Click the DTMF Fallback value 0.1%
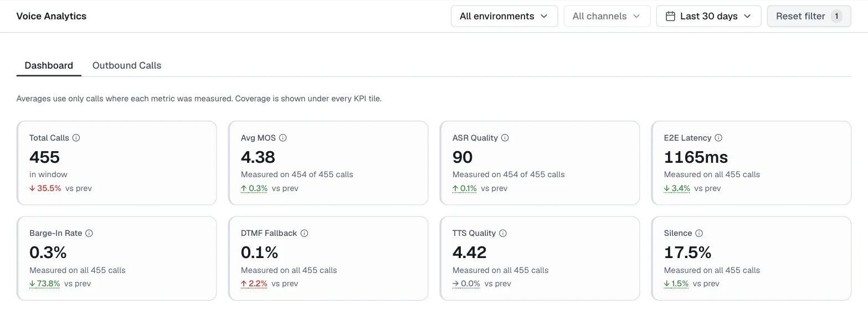868x309 pixels. [259, 253]
